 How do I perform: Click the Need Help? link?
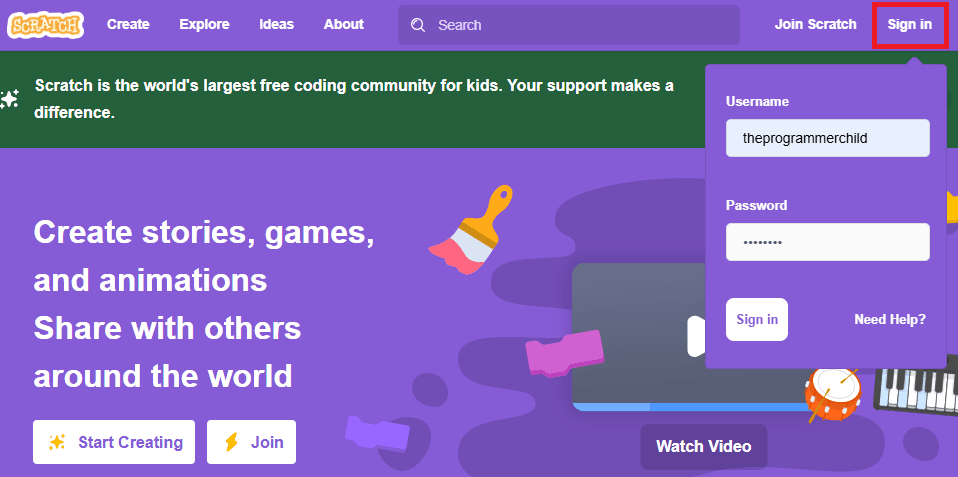pyautogui.click(x=890, y=319)
